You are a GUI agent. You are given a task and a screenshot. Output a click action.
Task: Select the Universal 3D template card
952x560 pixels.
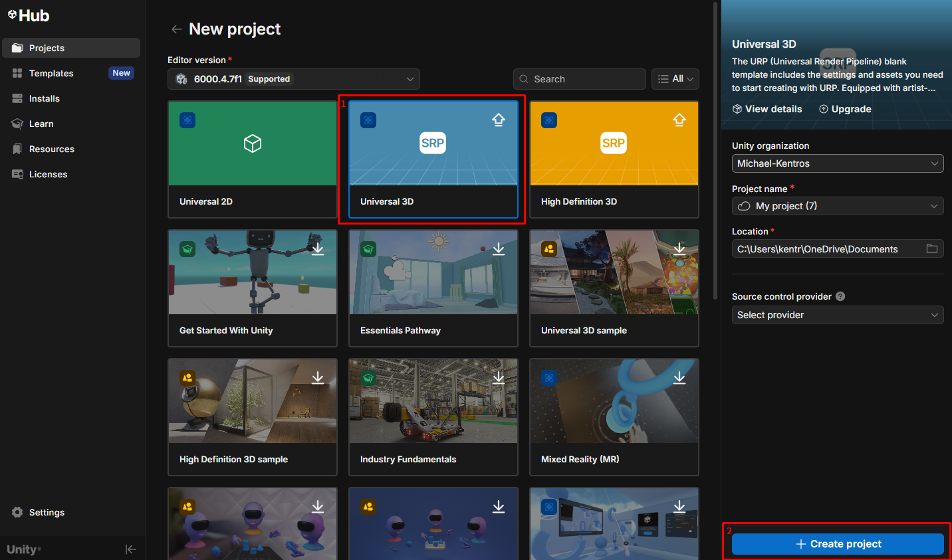click(x=433, y=159)
